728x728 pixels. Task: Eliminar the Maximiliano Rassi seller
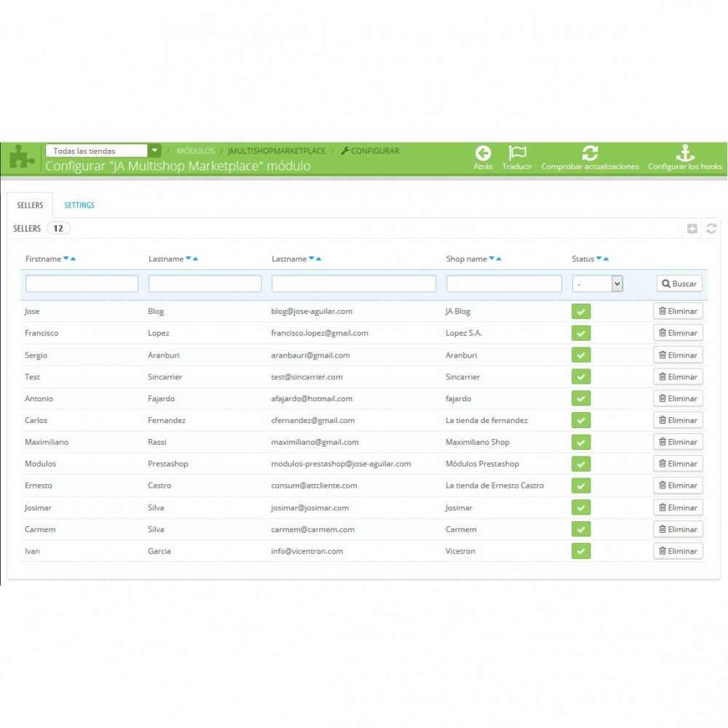click(678, 442)
